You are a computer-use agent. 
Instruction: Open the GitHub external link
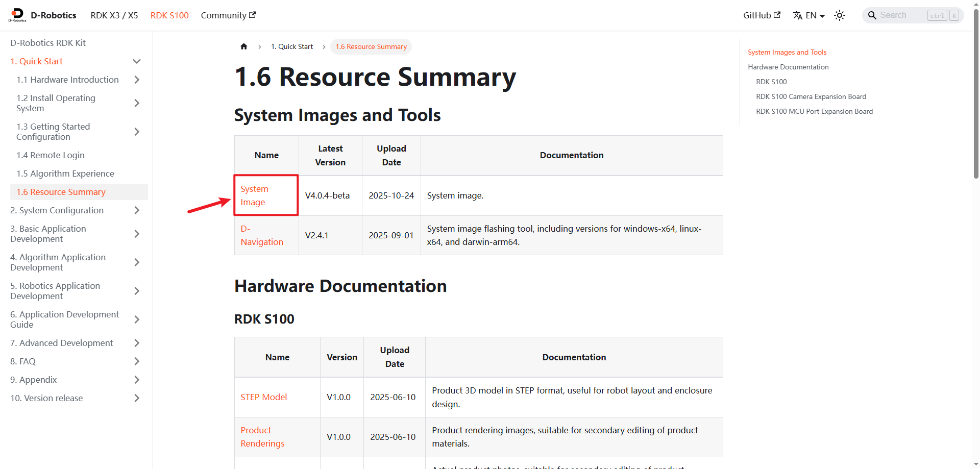click(762, 15)
